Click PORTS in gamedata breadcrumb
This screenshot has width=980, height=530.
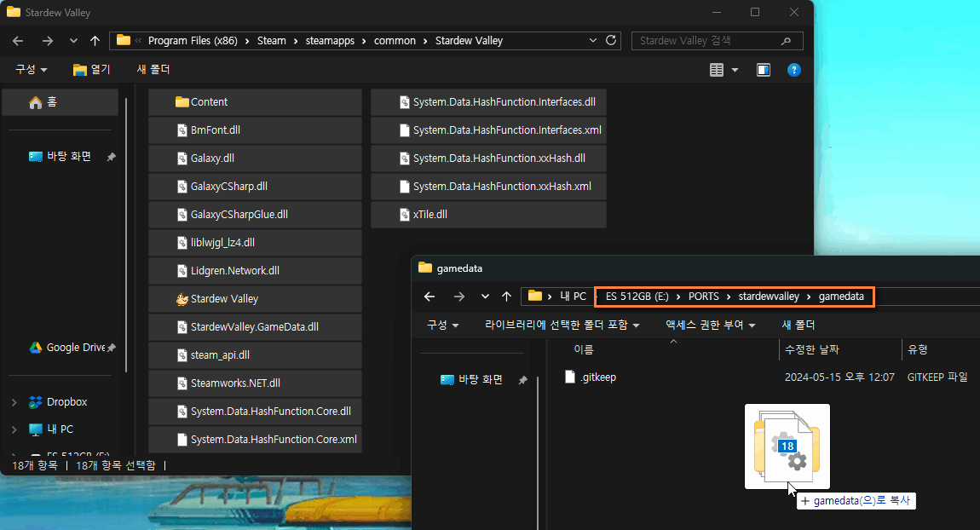pyautogui.click(x=704, y=297)
